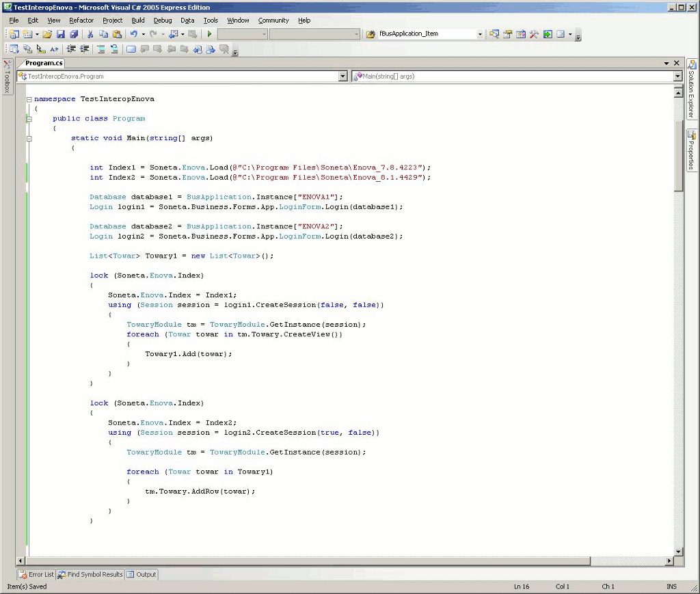The image size is (700, 594).
Task: Save Program.cs with the floppy icon
Action: [61, 34]
